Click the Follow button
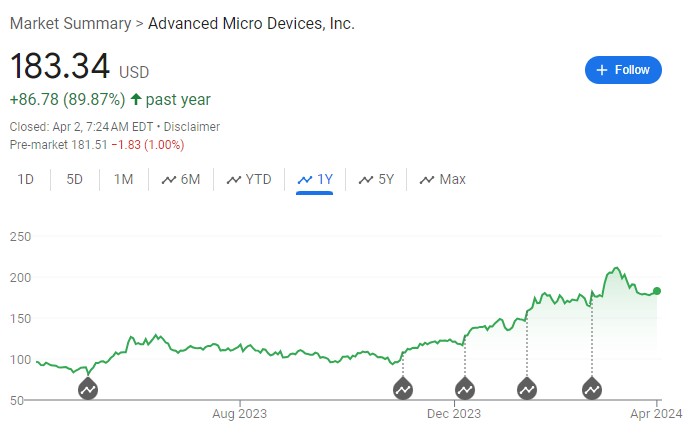The height and width of the screenshot is (436, 699). pyautogui.click(x=623, y=70)
